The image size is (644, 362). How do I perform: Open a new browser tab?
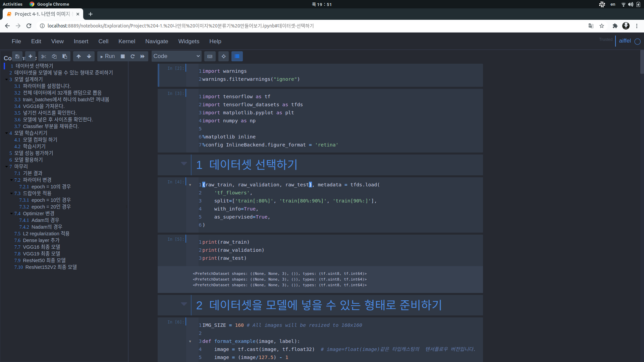pos(90,14)
